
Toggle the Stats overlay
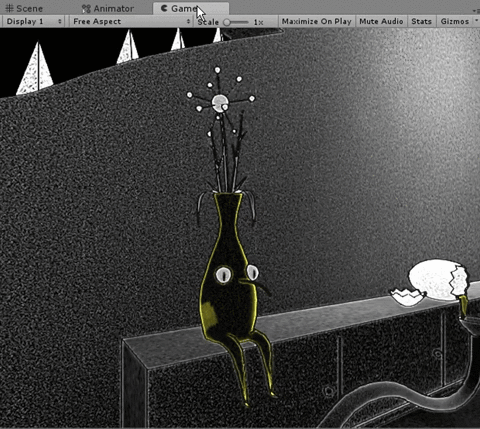click(421, 22)
